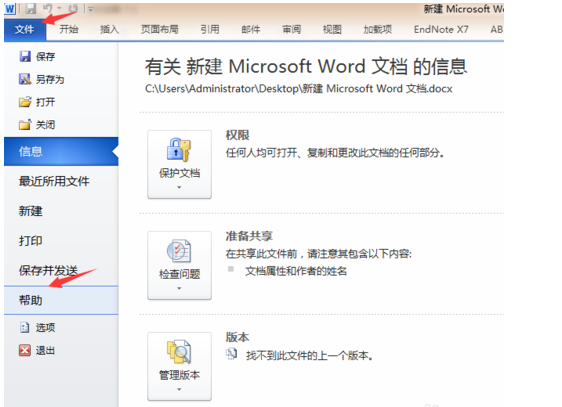Click the 有关 新建 Microsoft Word 文档 的信息 title
Screen dimensions: 562x407
tap(306, 67)
